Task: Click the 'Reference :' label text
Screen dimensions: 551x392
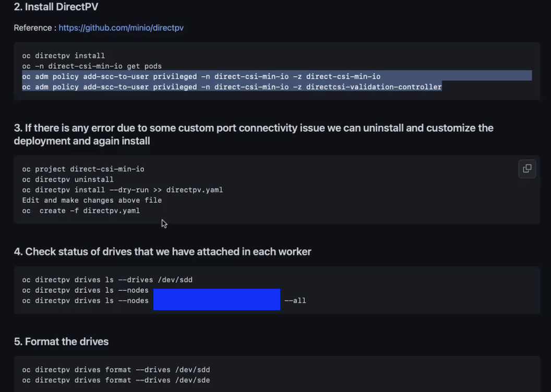Action: click(35, 28)
